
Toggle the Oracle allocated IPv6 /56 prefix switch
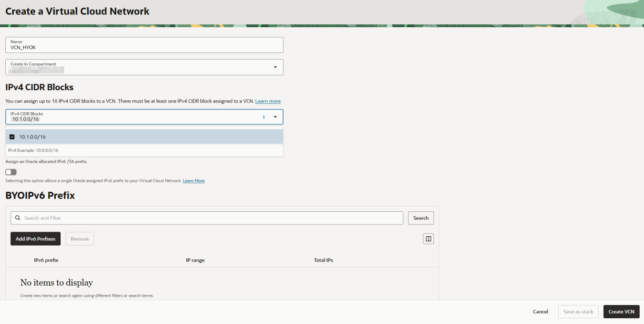pyautogui.click(x=11, y=172)
